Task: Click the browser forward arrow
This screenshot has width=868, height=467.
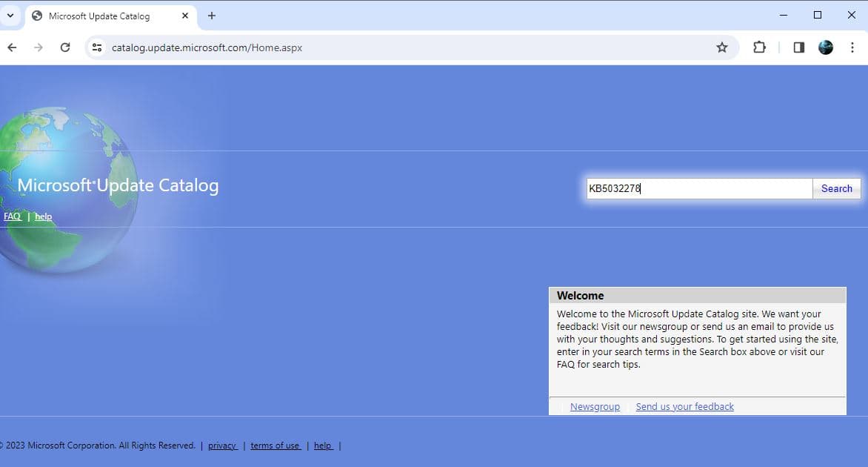Action: (x=39, y=47)
